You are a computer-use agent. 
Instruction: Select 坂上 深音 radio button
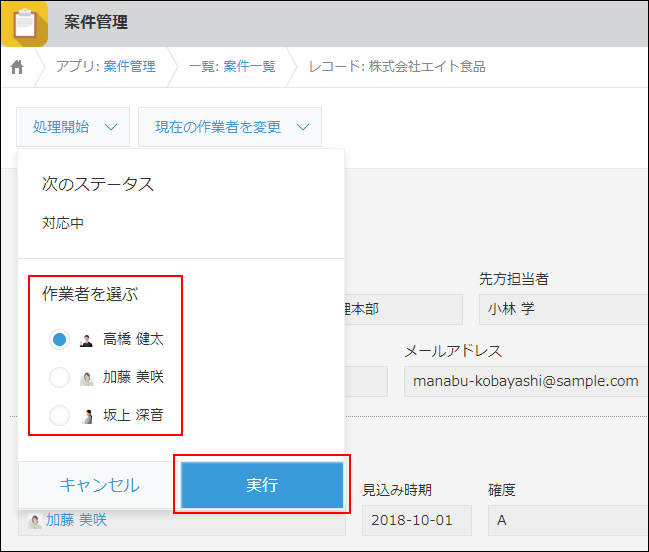[59, 415]
